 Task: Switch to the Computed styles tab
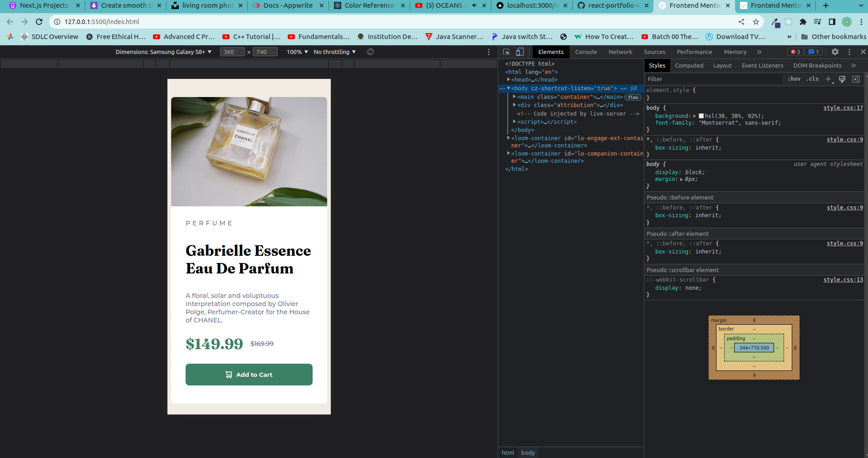tap(689, 65)
